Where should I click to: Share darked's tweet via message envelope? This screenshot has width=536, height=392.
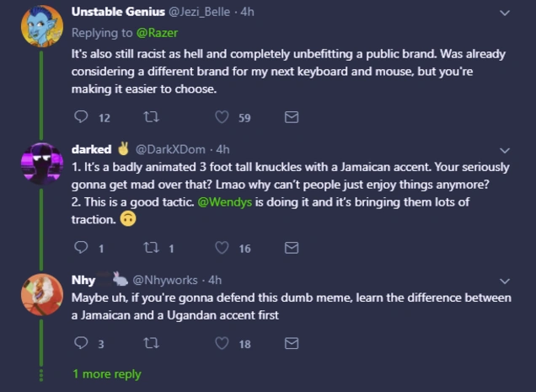click(292, 248)
